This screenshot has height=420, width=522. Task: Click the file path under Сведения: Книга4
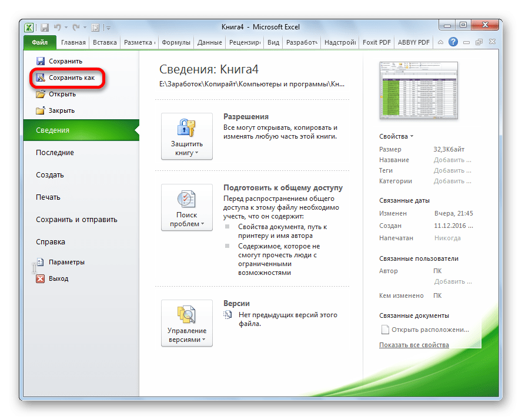252,84
